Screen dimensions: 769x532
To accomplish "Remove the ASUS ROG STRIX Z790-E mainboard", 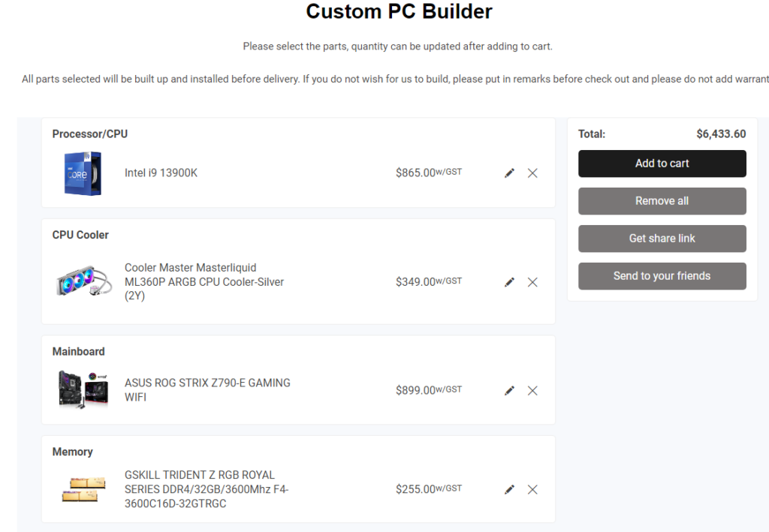I will [532, 390].
